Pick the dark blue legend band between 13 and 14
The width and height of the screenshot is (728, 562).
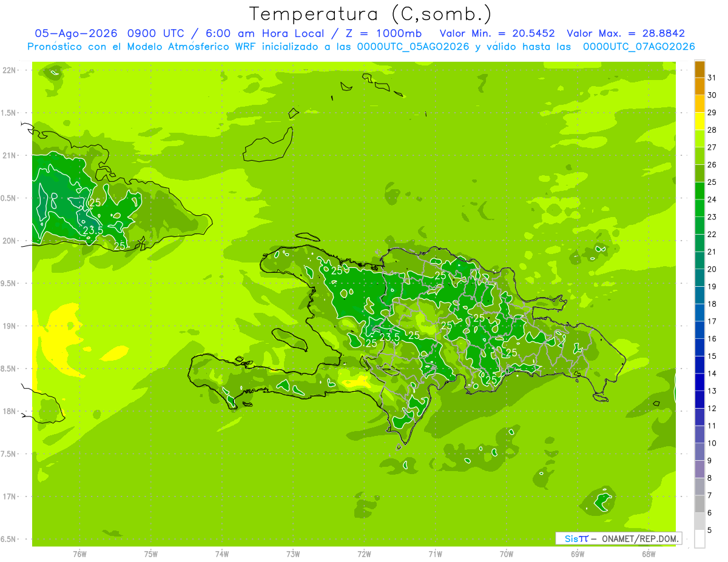[x=699, y=382]
